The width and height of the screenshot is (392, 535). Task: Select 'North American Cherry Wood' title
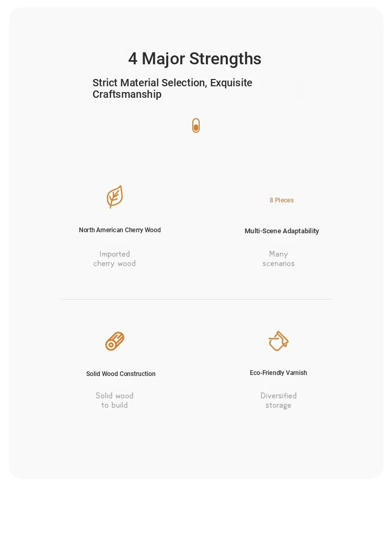tap(120, 230)
